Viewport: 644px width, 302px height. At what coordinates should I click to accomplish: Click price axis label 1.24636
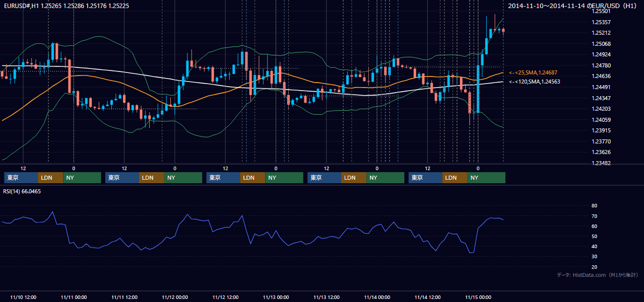point(601,76)
